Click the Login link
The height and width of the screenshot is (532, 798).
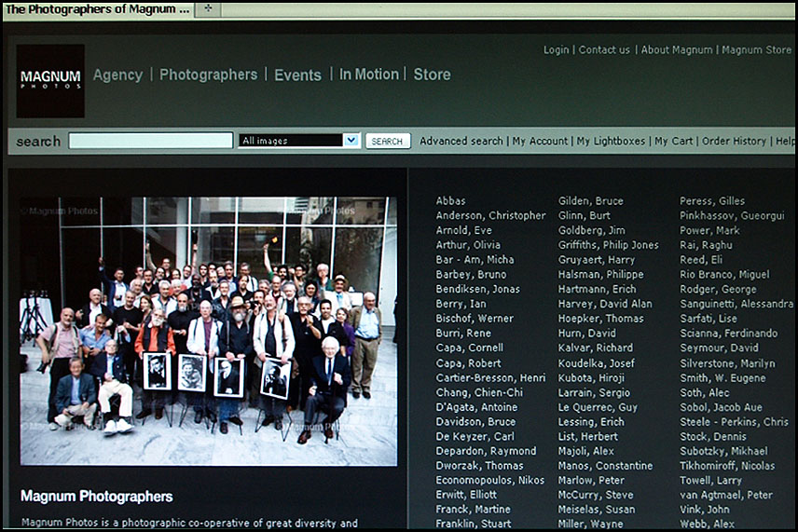[x=557, y=49]
